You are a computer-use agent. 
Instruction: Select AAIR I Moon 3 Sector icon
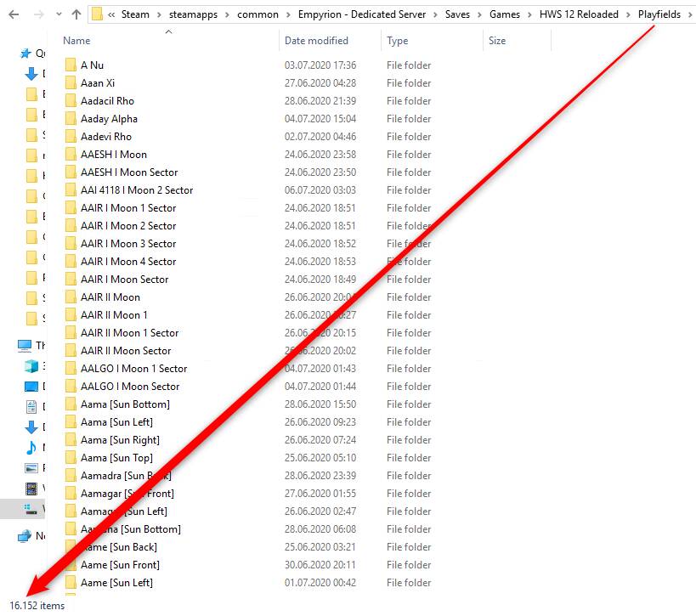tap(71, 243)
